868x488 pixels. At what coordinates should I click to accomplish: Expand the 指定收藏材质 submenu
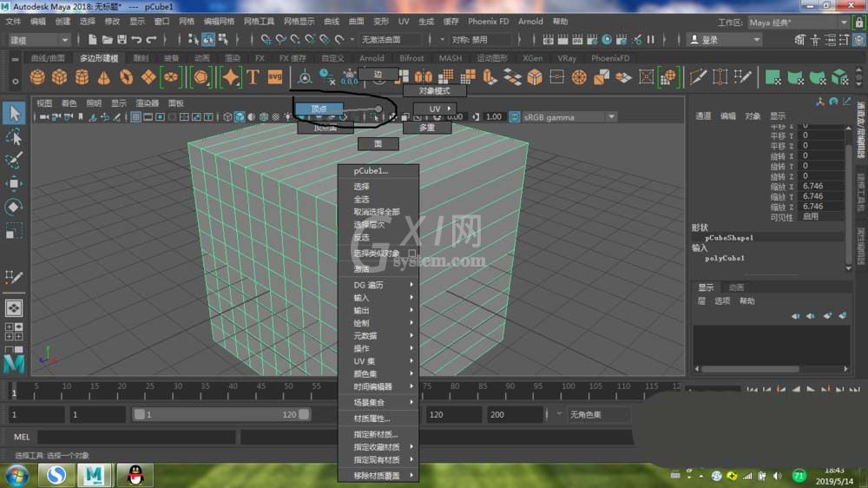(378, 447)
